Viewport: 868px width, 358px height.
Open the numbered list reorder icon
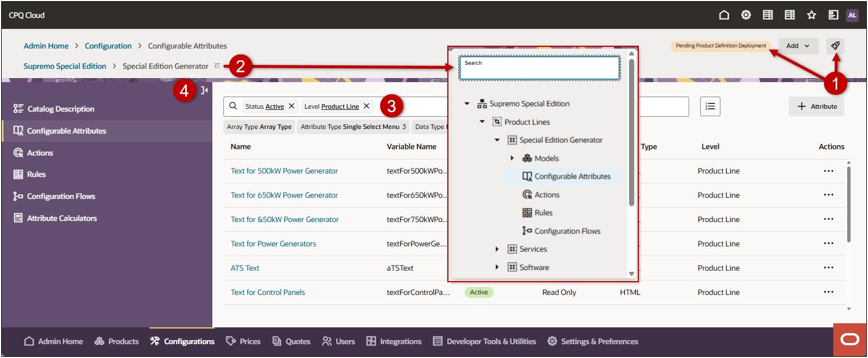[710, 106]
